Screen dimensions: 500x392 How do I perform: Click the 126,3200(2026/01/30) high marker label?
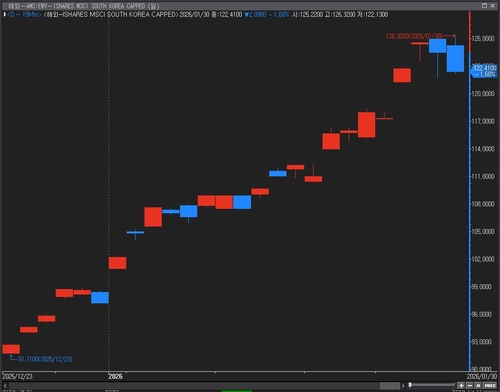point(414,36)
